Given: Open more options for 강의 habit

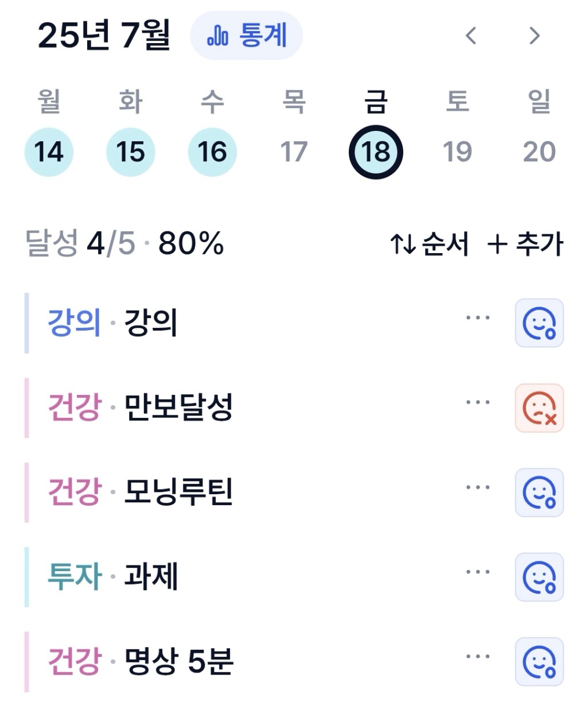Looking at the screenshot, I should pyautogui.click(x=478, y=317).
